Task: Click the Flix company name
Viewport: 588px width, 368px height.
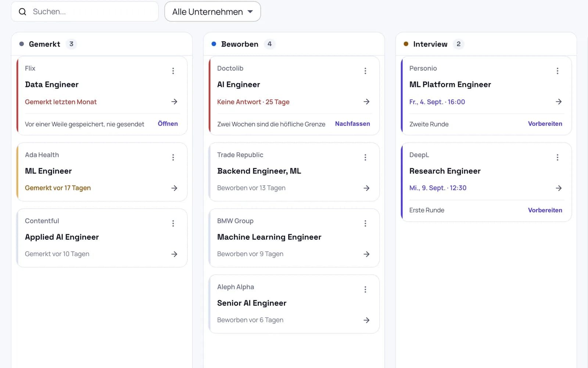Action: coord(30,68)
